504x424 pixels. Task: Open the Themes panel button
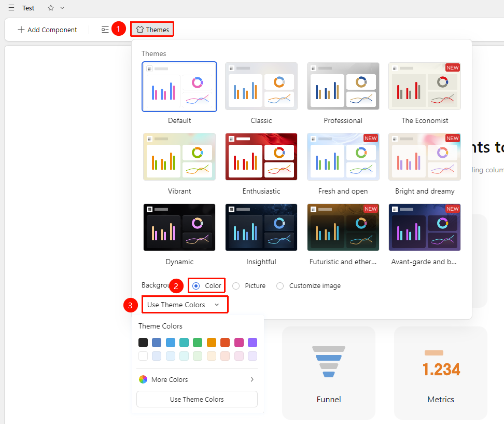point(152,30)
